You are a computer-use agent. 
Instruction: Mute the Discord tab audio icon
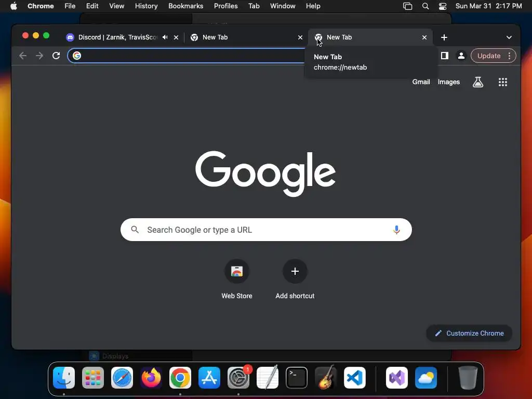coord(165,37)
